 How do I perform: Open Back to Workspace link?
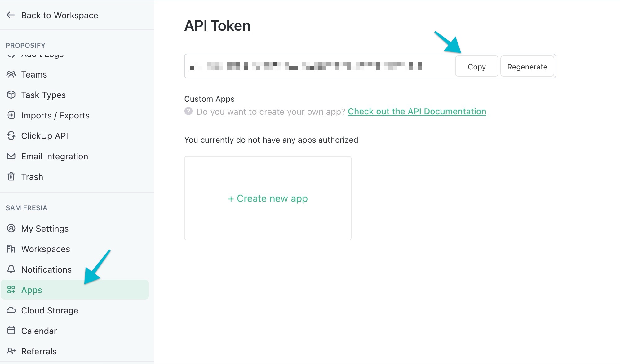(60, 15)
